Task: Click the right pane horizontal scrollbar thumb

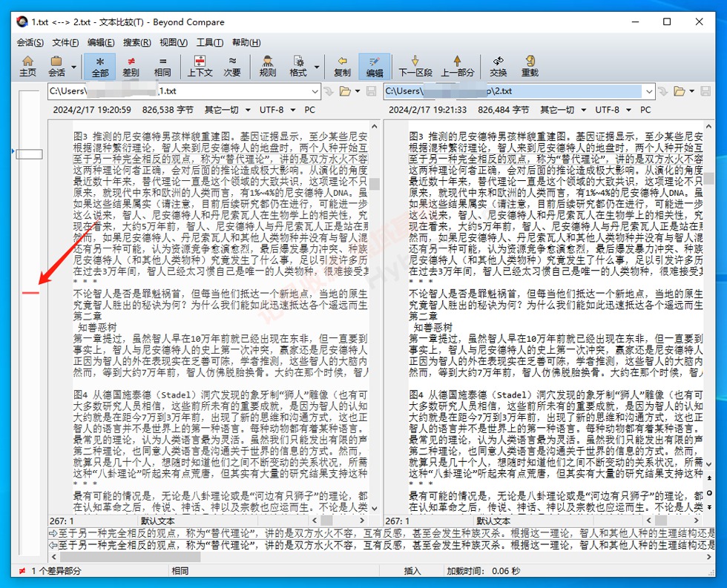Action: 661,521
